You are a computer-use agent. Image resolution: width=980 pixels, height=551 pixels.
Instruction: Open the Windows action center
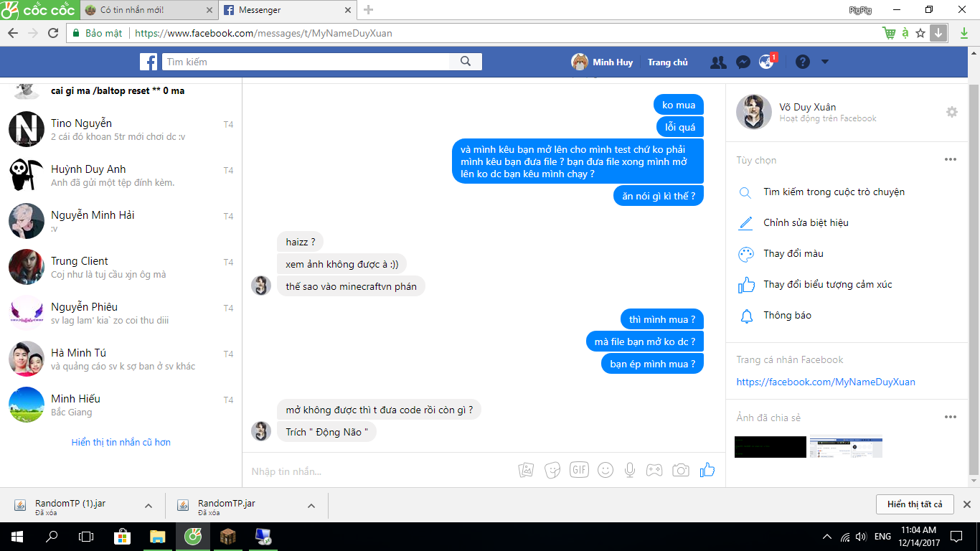click(x=956, y=536)
